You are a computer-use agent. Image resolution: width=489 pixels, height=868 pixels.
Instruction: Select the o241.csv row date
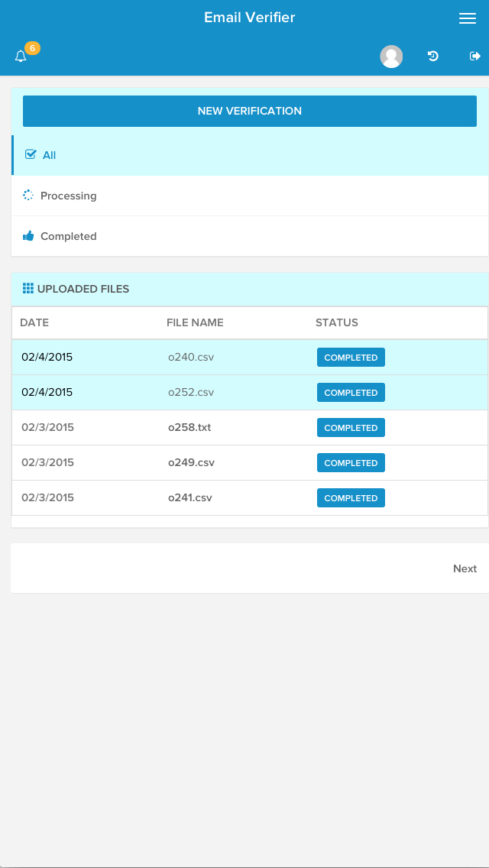47,497
